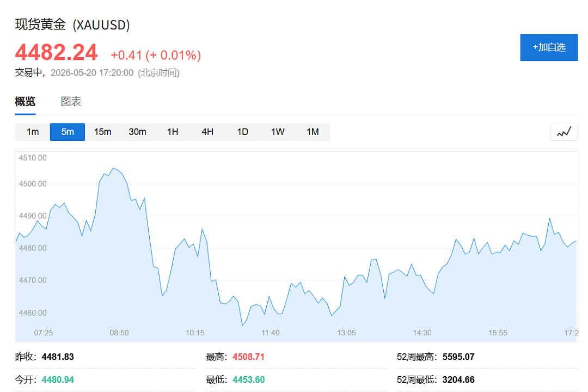This screenshot has height=392, width=588.
Task: Click the 52周最高 value 5595.07
Action: (x=458, y=357)
